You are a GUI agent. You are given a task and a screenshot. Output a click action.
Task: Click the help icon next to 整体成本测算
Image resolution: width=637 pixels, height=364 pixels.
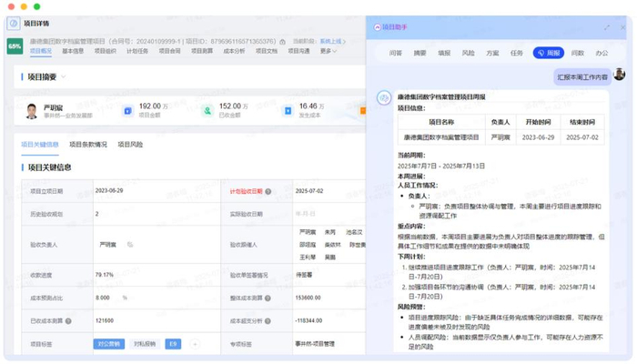(x=269, y=298)
